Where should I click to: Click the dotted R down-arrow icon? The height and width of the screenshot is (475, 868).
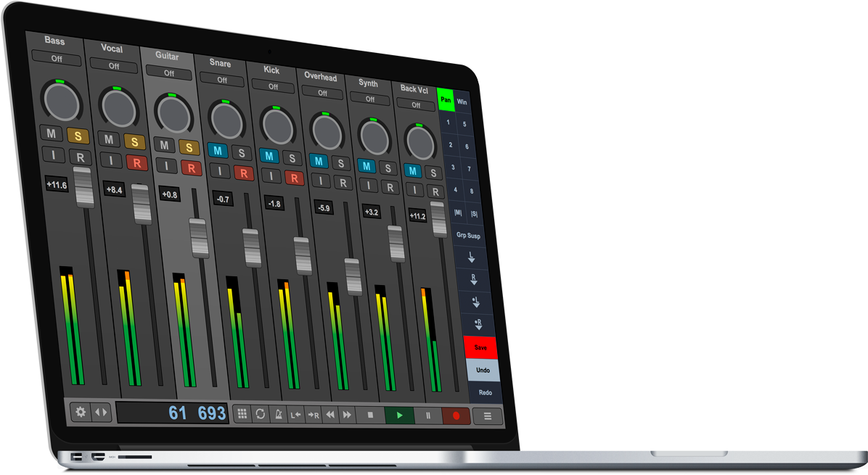coord(478,324)
